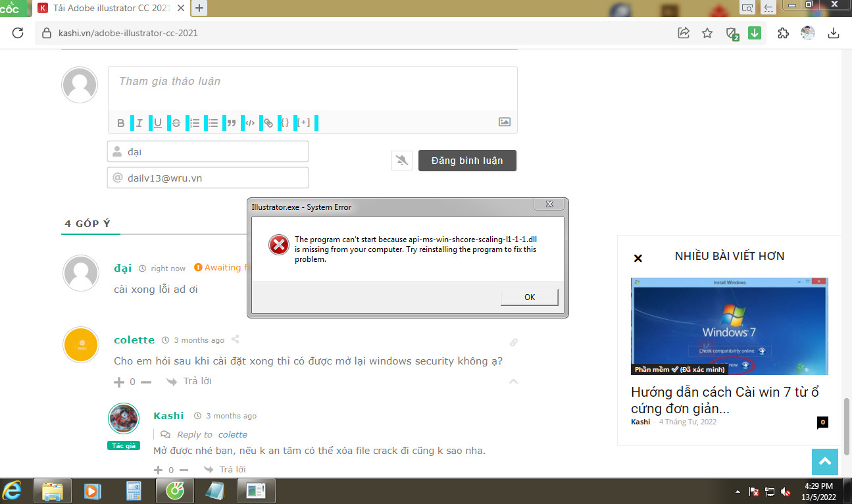Insert bulleted list in comment editor
Screen dimensions: 852x504
click(x=213, y=123)
